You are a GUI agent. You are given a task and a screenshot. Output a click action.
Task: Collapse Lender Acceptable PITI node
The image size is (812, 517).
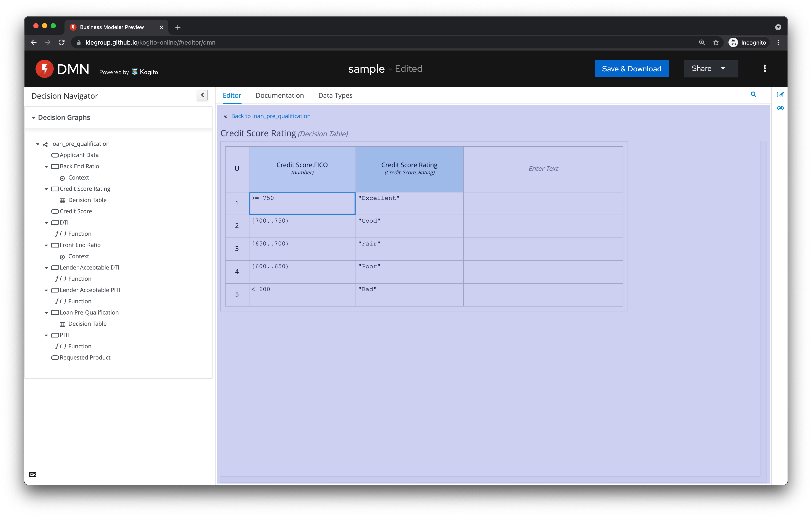(46, 290)
